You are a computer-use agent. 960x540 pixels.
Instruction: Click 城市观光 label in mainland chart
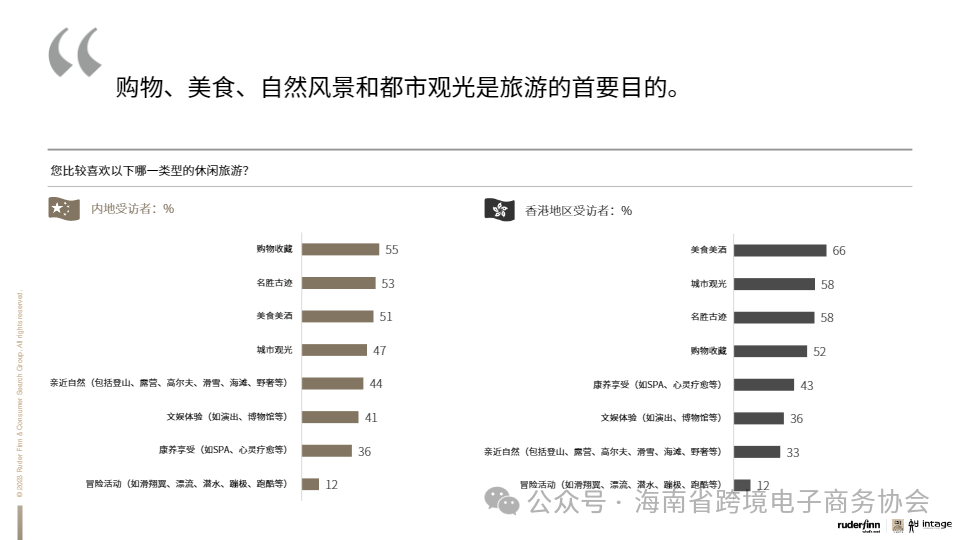click(274, 350)
